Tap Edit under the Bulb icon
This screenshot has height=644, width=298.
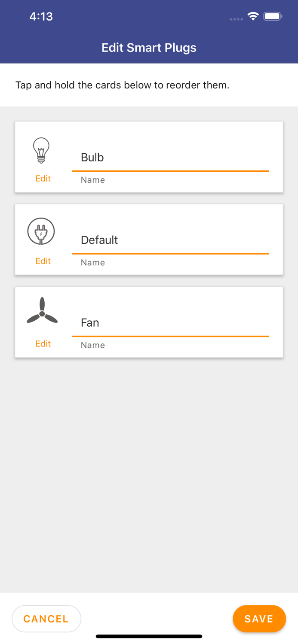pyautogui.click(x=43, y=178)
